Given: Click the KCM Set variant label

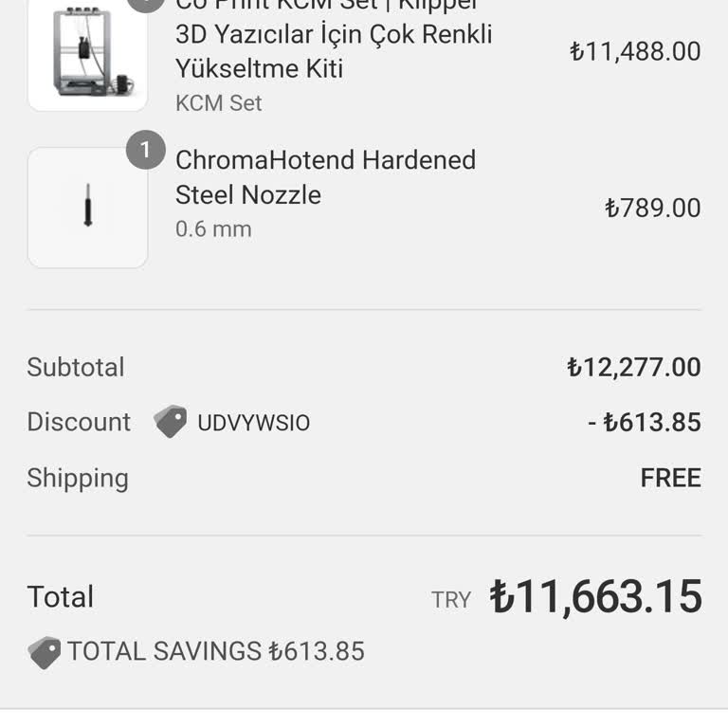Looking at the screenshot, I should (x=218, y=103).
